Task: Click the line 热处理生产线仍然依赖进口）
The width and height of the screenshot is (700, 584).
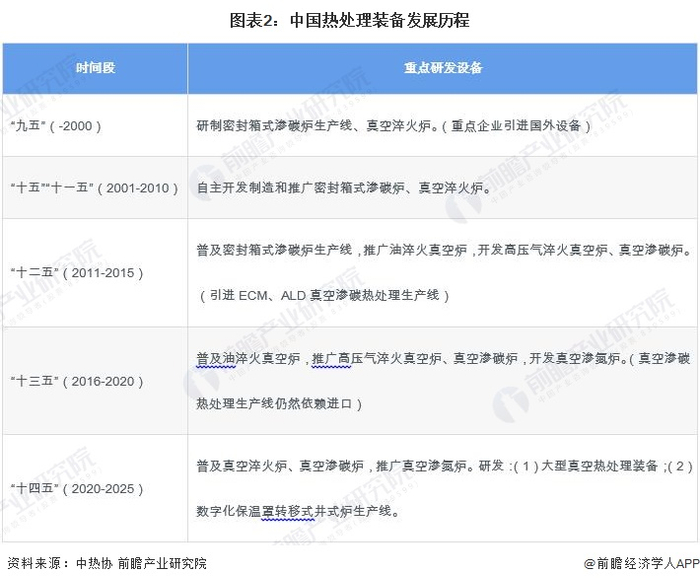Action: click(x=279, y=404)
